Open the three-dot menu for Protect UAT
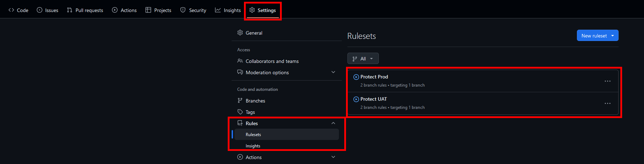Screen dimensions: 644x164 607,104
